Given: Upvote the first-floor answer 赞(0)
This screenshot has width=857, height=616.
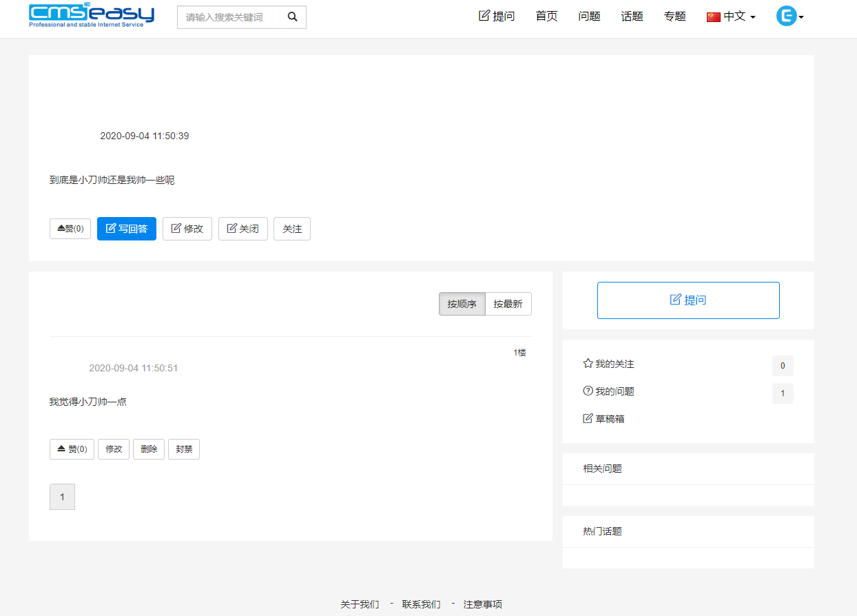Looking at the screenshot, I should [x=72, y=449].
